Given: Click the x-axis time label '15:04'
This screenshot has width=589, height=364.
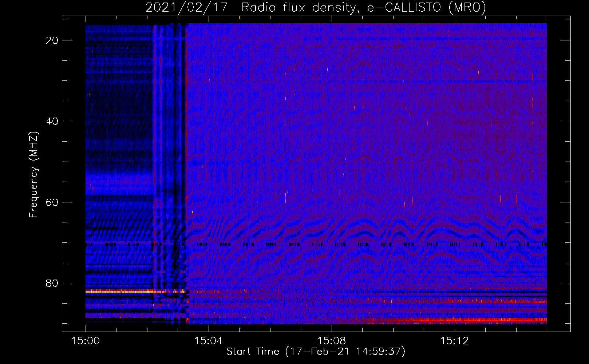Looking at the screenshot, I should [x=209, y=341].
